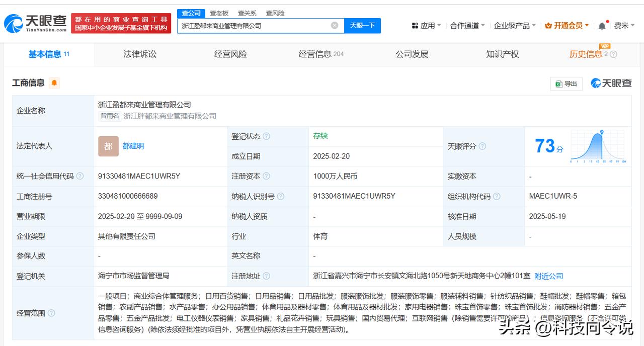644x346 pixels.
Task: Click the help icon beside 历史信息 tab
Action: [x=613, y=54]
